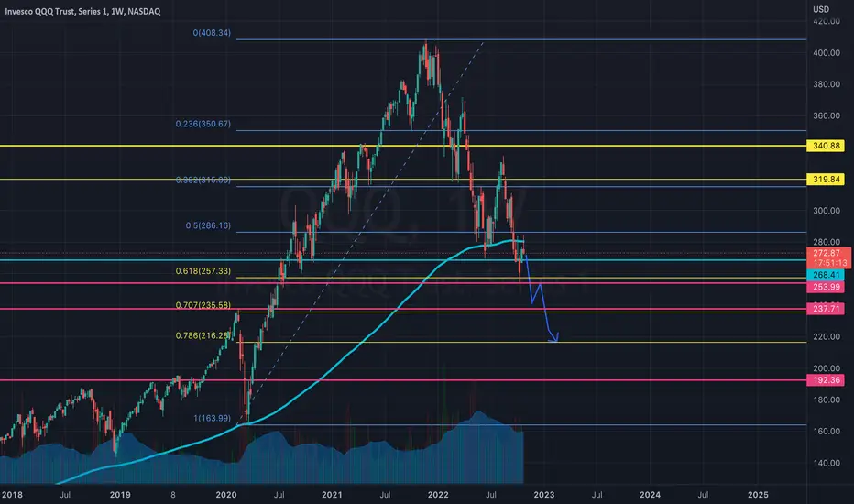This screenshot has width=854, height=504.
Task: Click the 400.00 price axis value
Action: pyautogui.click(x=827, y=53)
